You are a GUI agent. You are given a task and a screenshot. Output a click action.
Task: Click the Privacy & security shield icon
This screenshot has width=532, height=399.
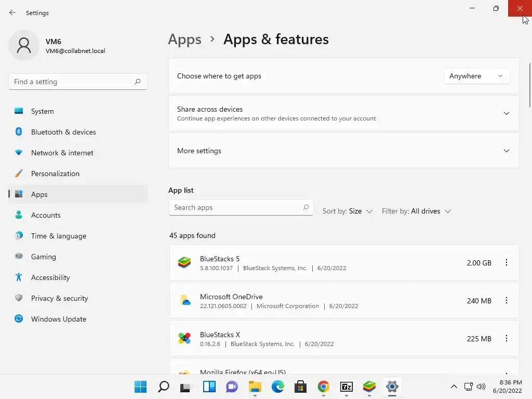tap(19, 298)
